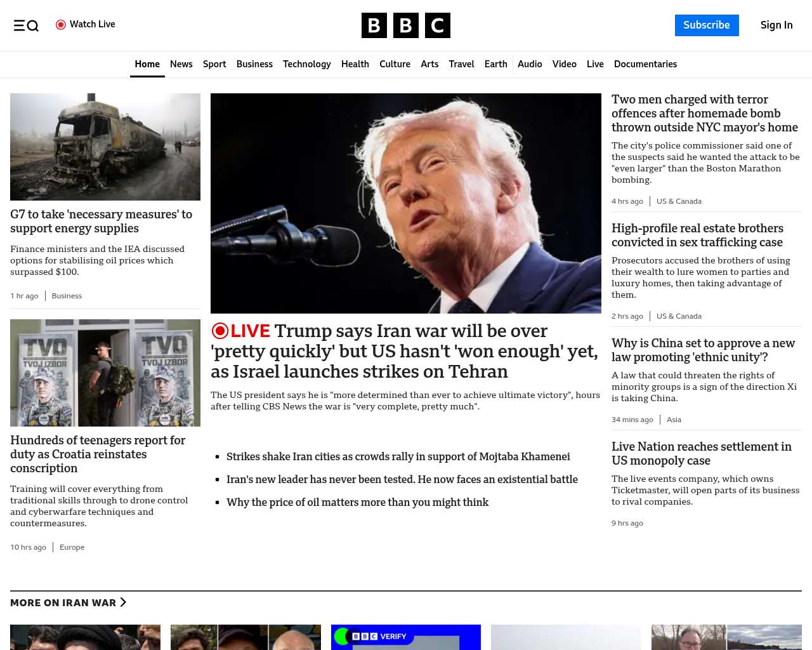Click Business tag under G7 story
The width and height of the screenshot is (812, 650).
click(67, 296)
